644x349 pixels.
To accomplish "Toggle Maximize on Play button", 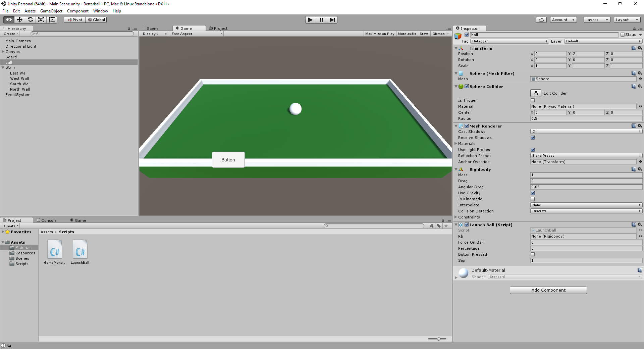I will pyautogui.click(x=380, y=34).
